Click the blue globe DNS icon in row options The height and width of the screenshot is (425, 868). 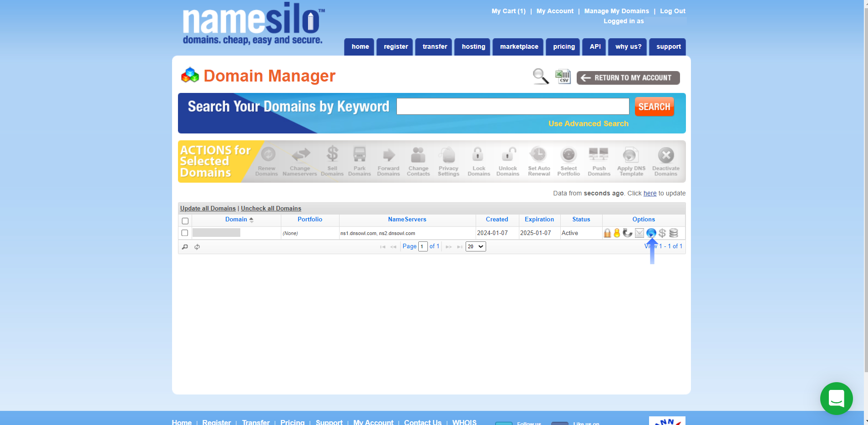tap(651, 233)
